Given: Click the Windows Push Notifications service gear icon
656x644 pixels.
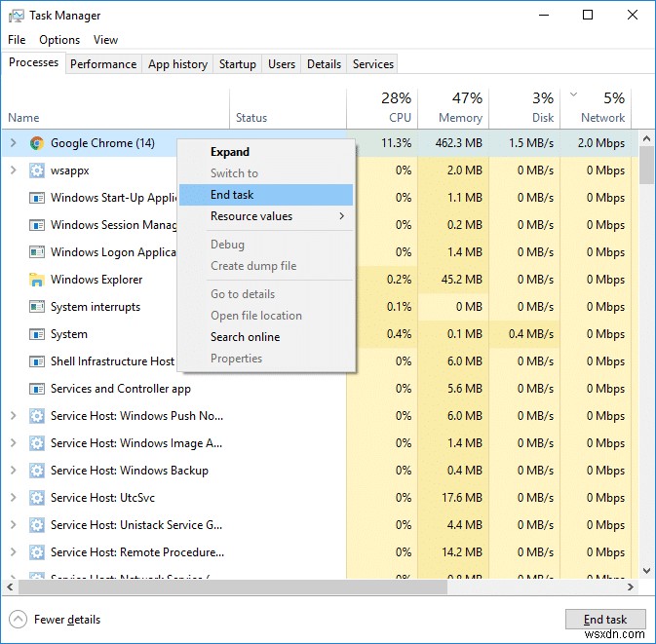Looking at the screenshot, I should click(x=37, y=416).
